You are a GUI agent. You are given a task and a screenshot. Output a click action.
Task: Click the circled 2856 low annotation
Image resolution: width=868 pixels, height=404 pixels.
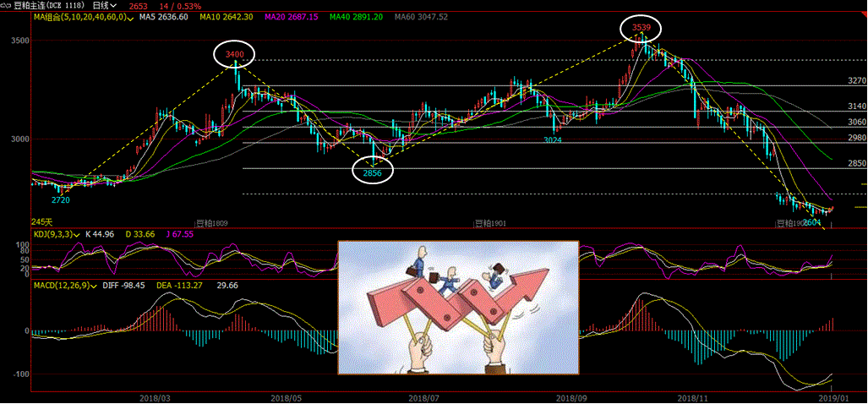pos(372,171)
